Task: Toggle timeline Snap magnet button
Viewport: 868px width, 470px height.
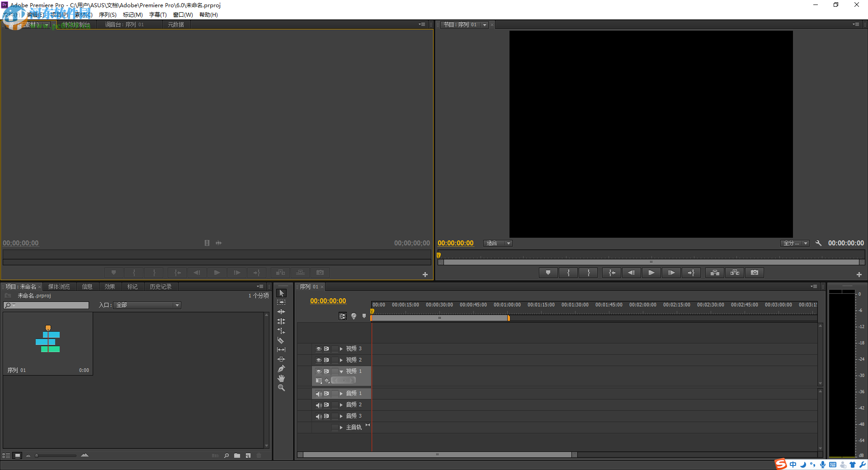Action: click(x=343, y=316)
